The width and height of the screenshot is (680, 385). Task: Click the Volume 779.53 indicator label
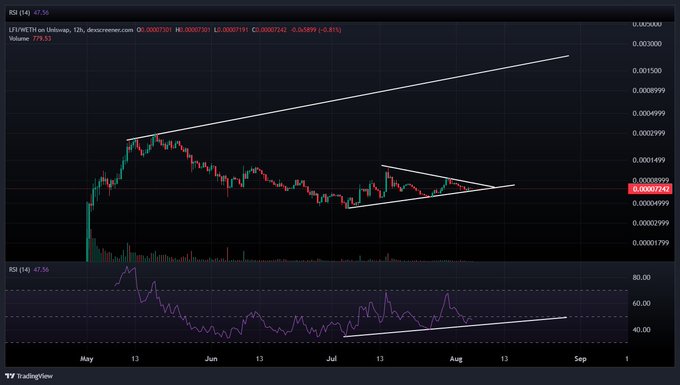[x=30, y=39]
